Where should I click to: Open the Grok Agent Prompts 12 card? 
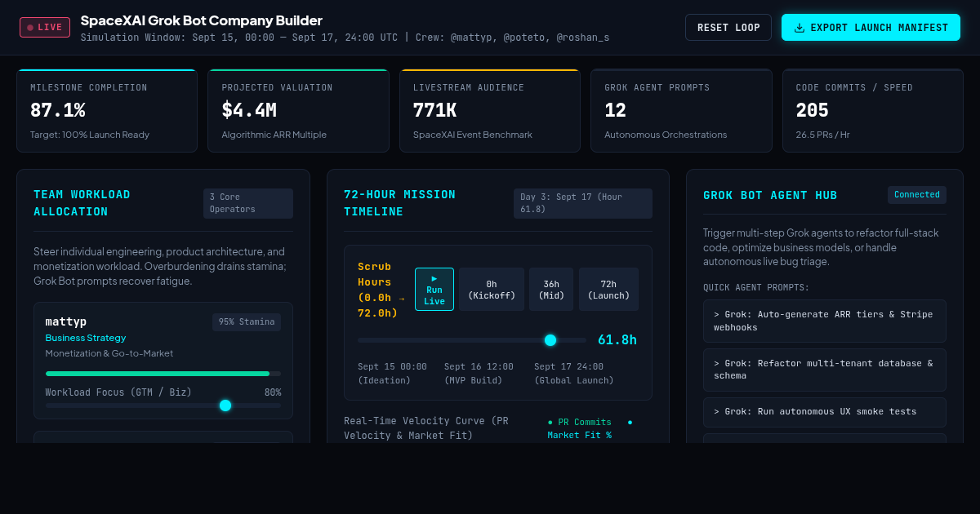(681, 111)
